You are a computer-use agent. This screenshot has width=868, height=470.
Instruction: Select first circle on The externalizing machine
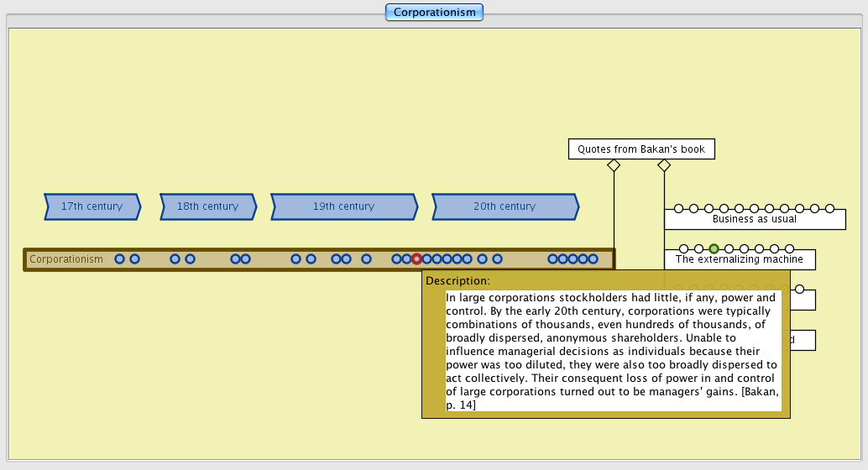pos(683,248)
